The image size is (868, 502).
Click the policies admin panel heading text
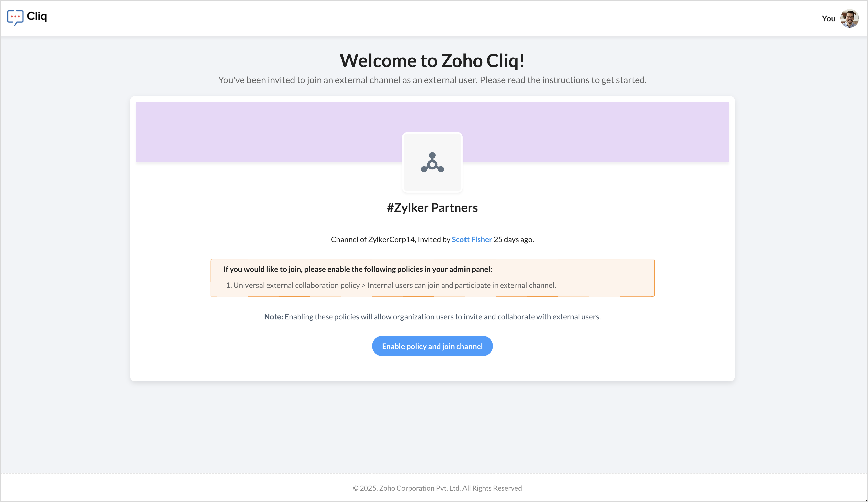(x=358, y=269)
